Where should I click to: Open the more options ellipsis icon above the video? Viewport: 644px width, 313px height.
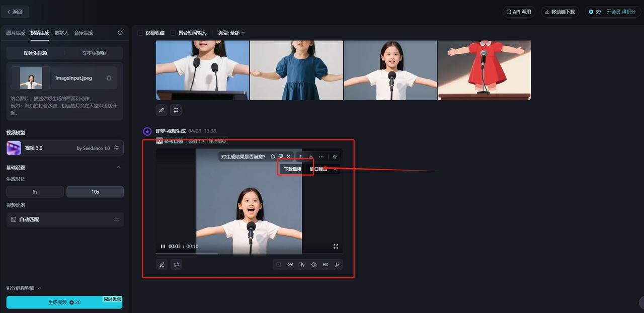click(321, 156)
